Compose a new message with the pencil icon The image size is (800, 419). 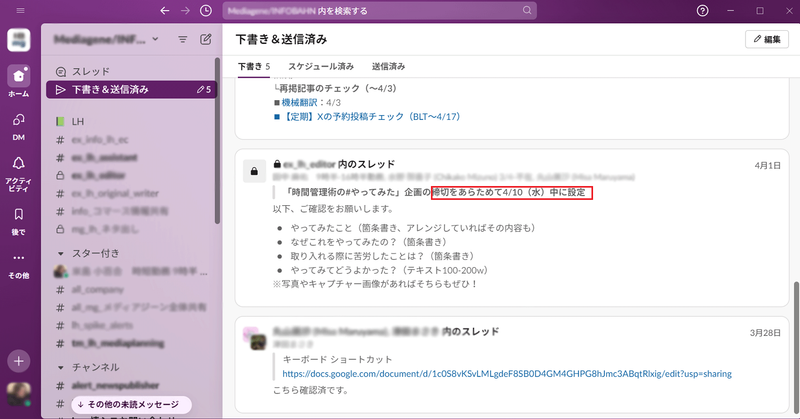tap(206, 39)
